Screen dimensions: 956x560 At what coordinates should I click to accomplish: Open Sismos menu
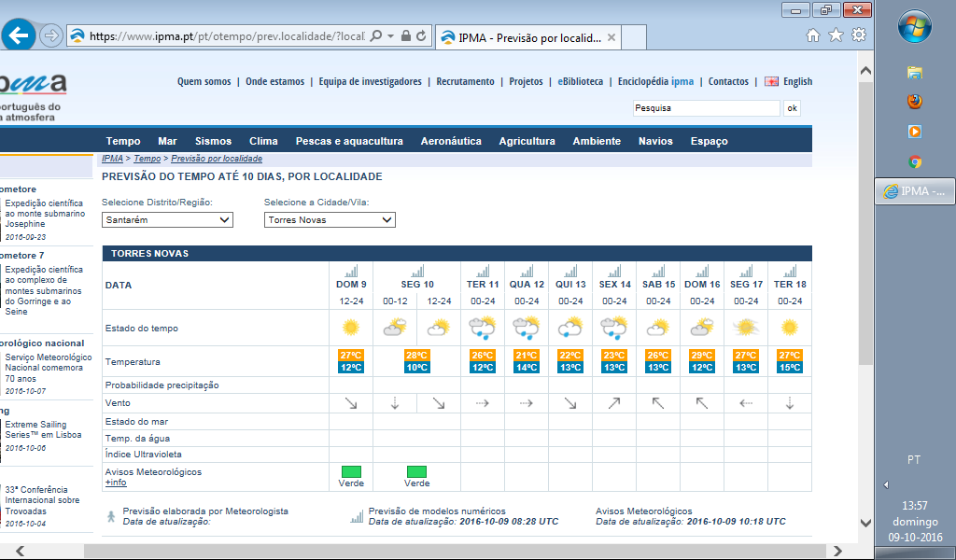[214, 141]
